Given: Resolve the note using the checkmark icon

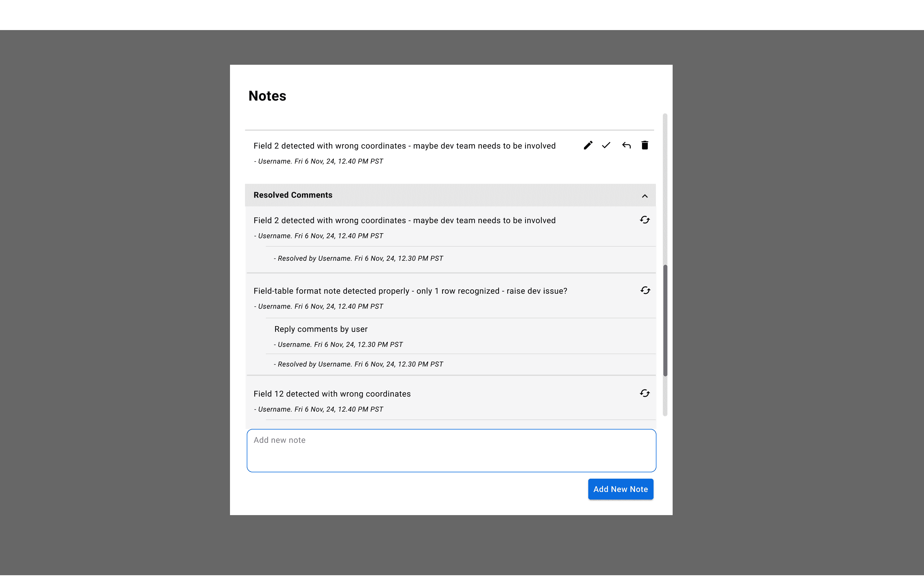Looking at the screenshot, I should coord(606,145).
